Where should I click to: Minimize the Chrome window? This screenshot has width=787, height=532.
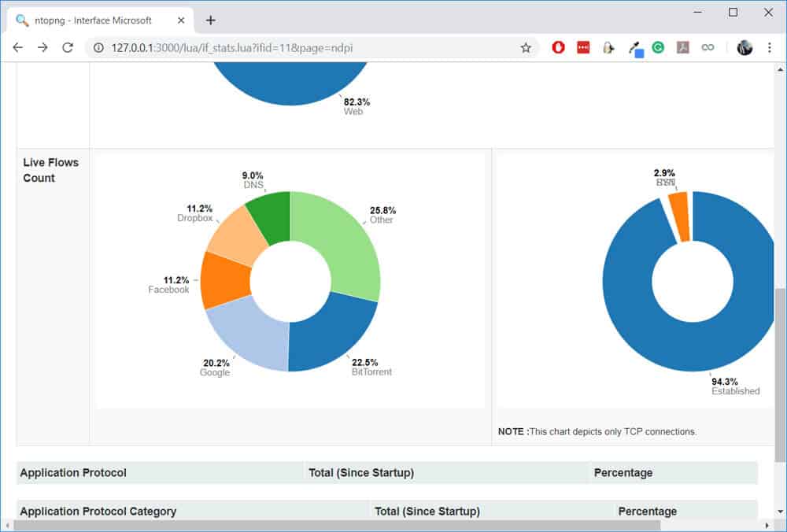click(697, 12)
